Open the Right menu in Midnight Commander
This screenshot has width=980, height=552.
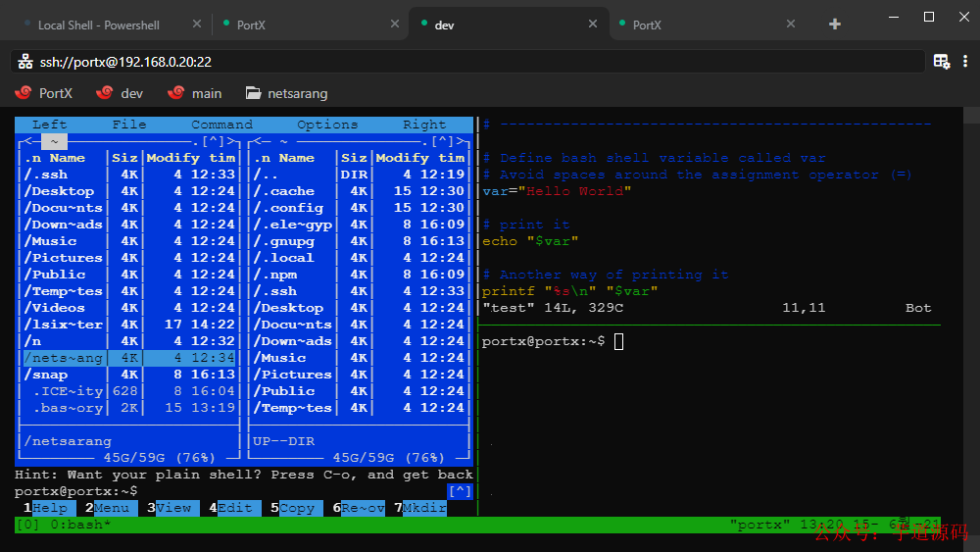424,125
